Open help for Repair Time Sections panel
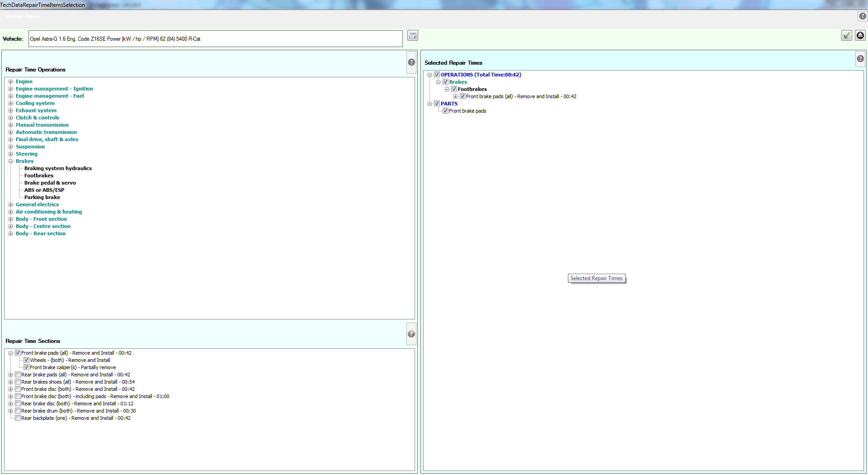Screen dimensions: 868x475 pos(411,334)
